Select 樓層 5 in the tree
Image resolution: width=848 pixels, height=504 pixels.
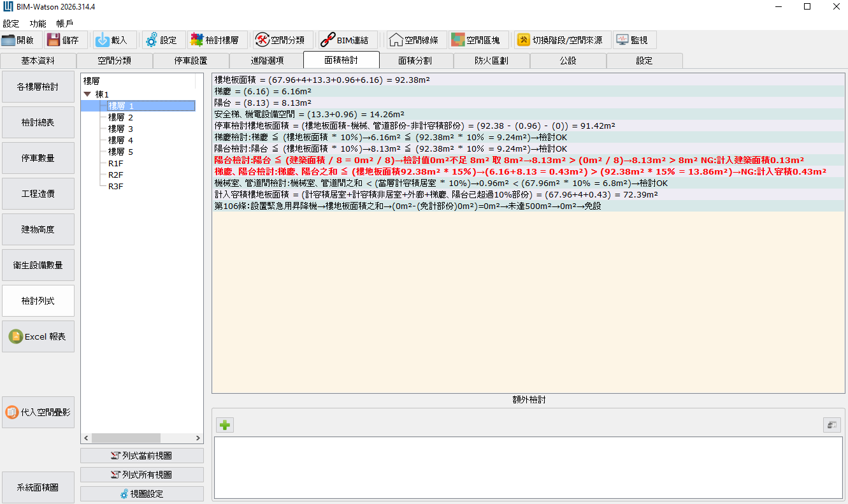click(x=120, y=152)
